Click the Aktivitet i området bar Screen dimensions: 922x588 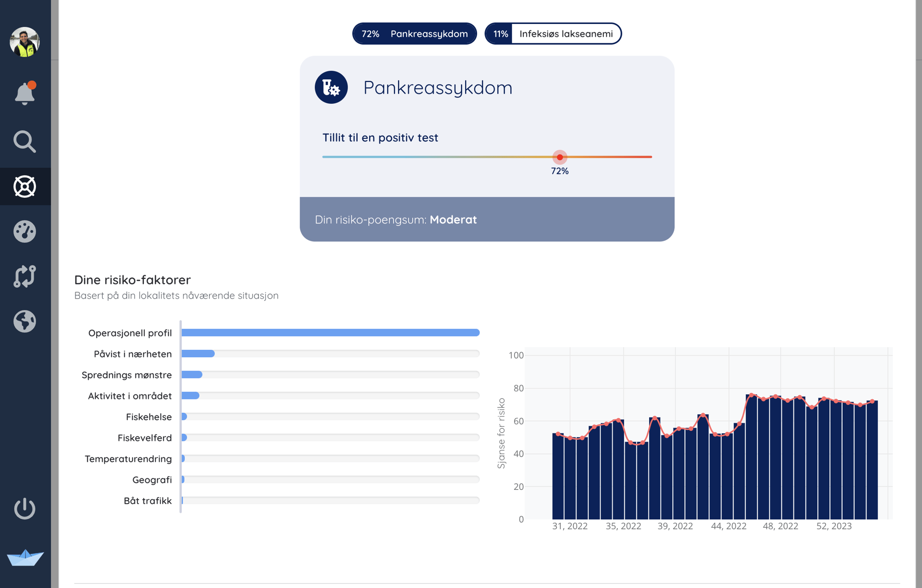pos(331,395)
